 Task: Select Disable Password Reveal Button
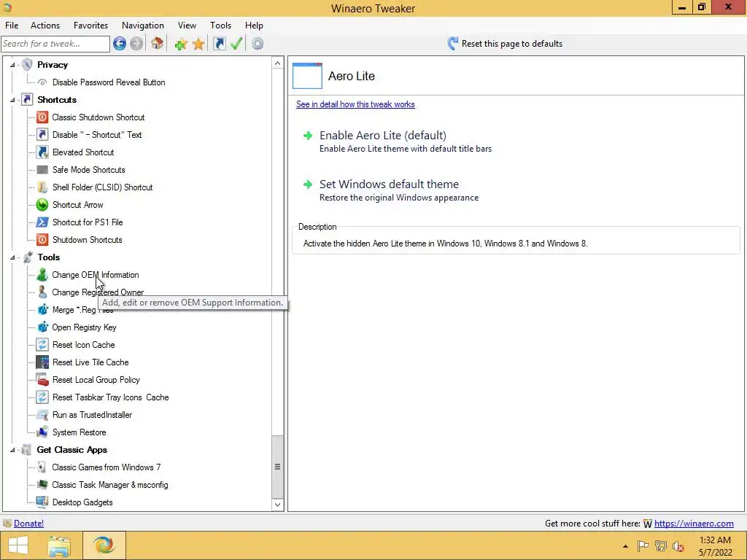point(109,82)
